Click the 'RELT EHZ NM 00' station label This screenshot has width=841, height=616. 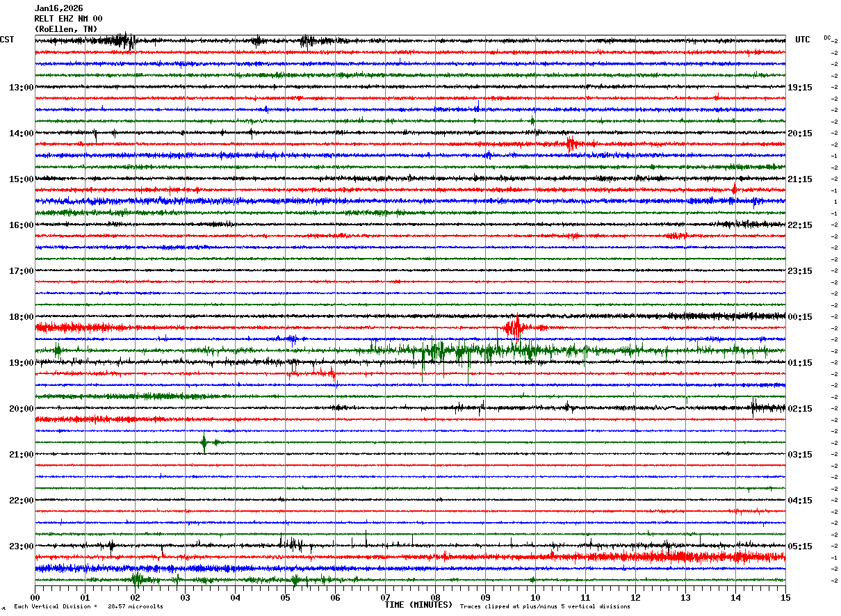click(68, 19)
